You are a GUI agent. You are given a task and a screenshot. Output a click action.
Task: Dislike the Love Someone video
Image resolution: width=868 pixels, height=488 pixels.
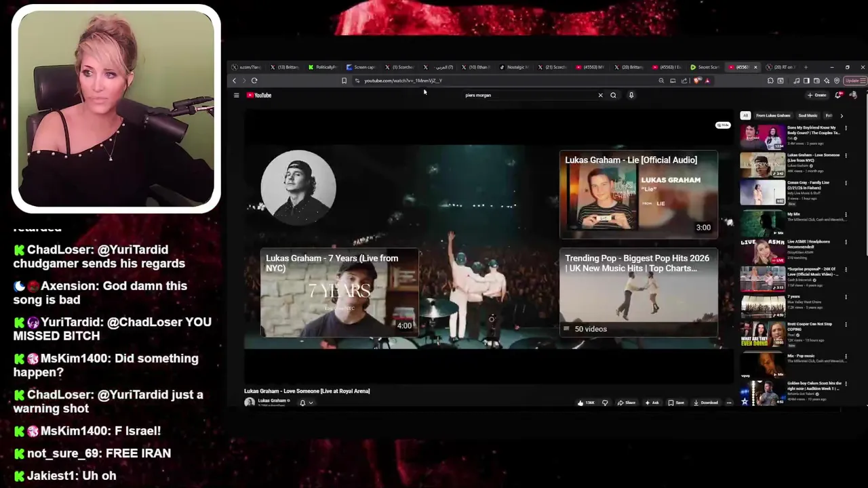click(605, 403)
